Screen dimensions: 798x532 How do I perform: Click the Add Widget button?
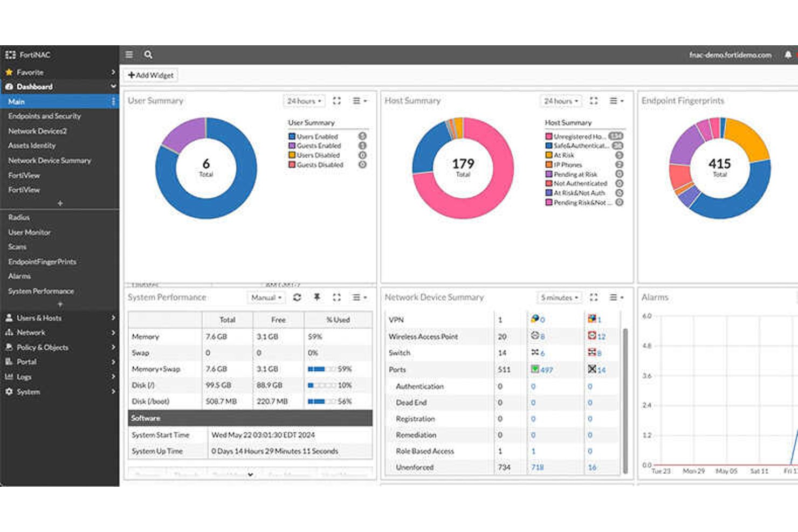(x=151, y=75)
